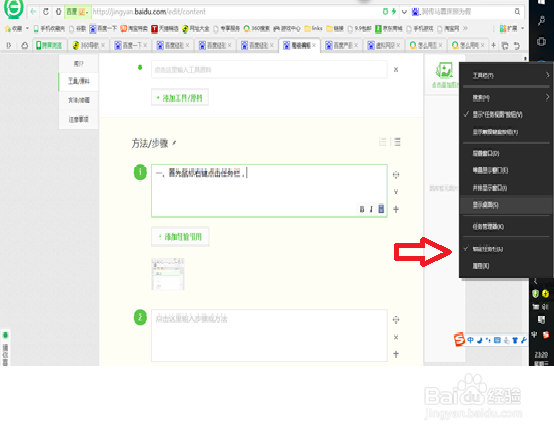Click the tool/material input field
The image size is (554, 433).
point(269,70)
